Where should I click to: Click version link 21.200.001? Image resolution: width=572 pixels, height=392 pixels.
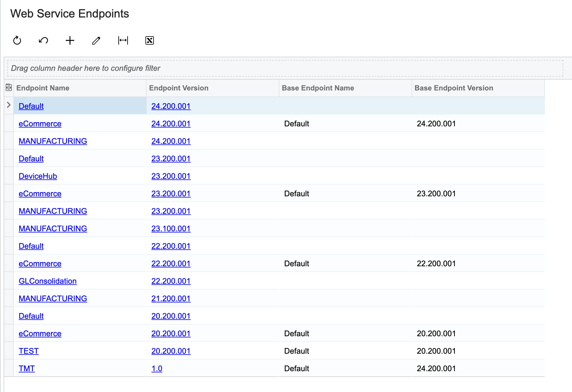tap(171, 299)
